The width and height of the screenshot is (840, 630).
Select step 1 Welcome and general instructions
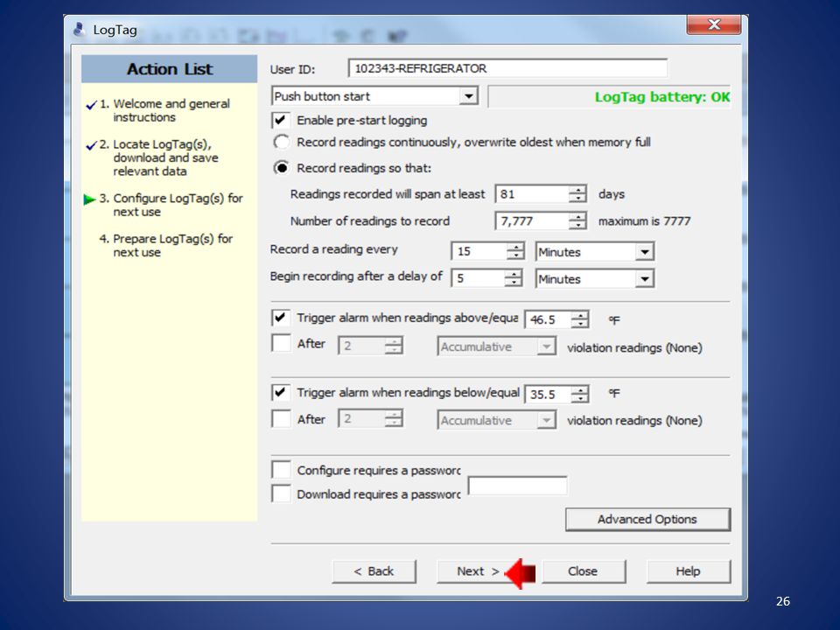pos(165,110)
